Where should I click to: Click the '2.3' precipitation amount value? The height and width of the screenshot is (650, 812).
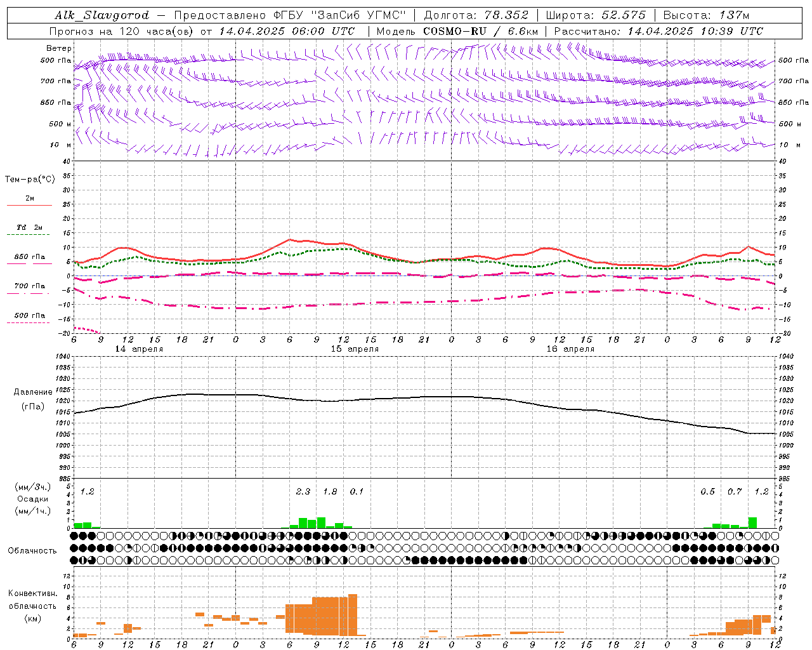[303, 491]
